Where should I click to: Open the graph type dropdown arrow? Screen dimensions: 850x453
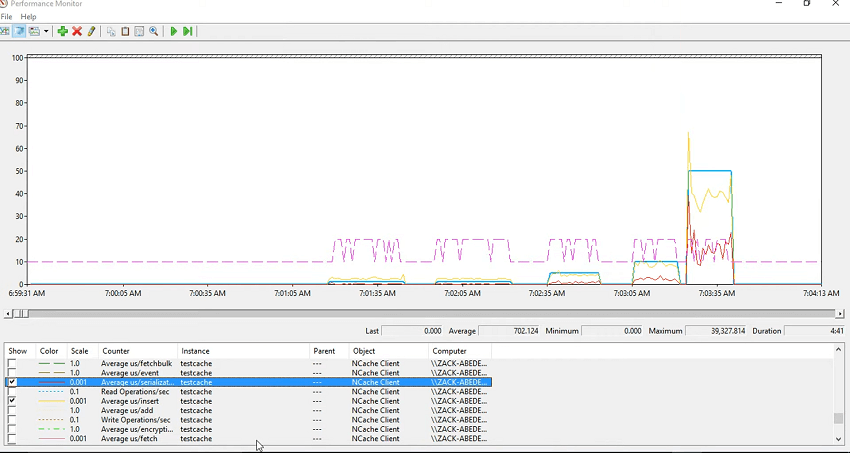click(x=46, y=31)
